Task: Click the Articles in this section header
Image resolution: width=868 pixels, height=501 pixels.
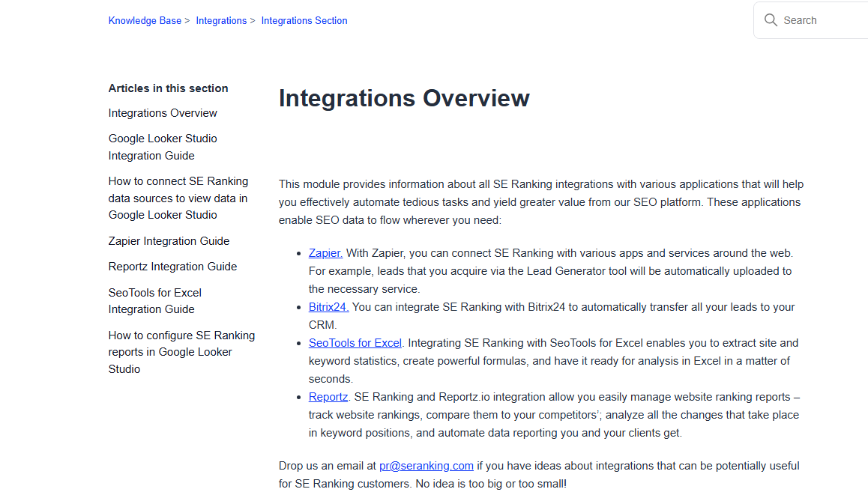Action: [x=168, y=88]
